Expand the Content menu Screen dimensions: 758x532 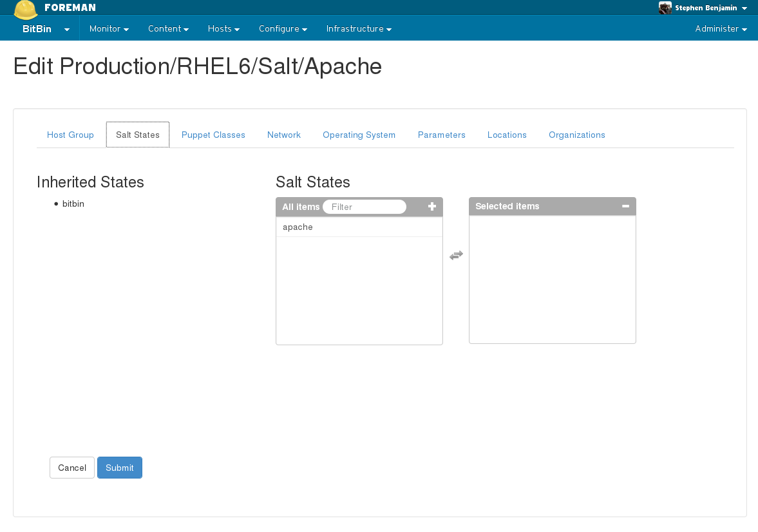pyautogui.click(x=168, y=29)
